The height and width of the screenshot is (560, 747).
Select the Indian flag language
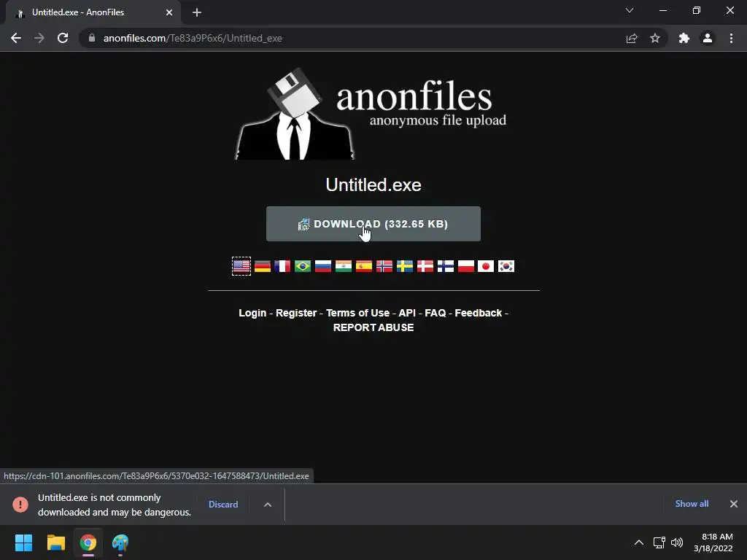(344, 266)
